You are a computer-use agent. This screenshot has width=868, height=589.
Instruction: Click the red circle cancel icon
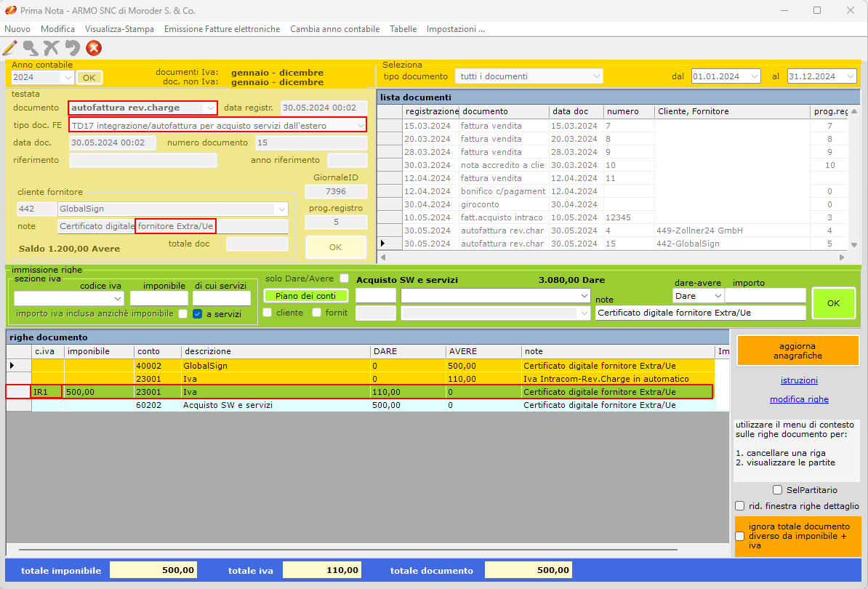(94, 49)
